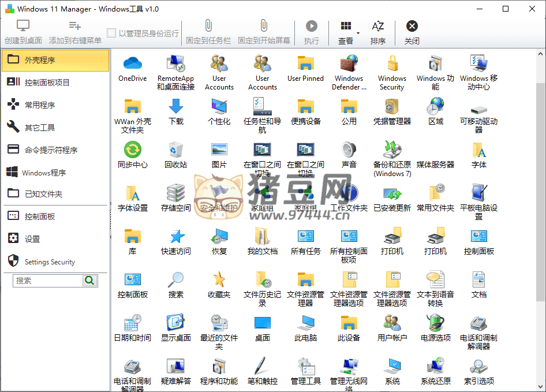Open the 电源选项 icon
Viewport: 546px width, 392px height.
coord(435,323)
